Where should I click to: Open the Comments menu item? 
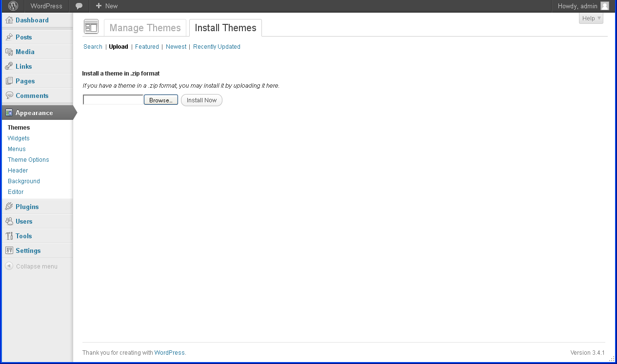coord(32,96)
